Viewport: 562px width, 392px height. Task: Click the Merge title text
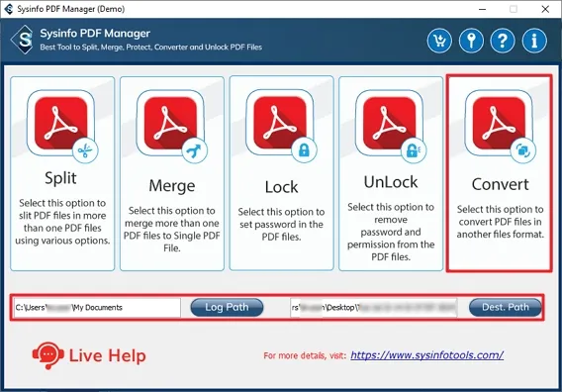172,186
